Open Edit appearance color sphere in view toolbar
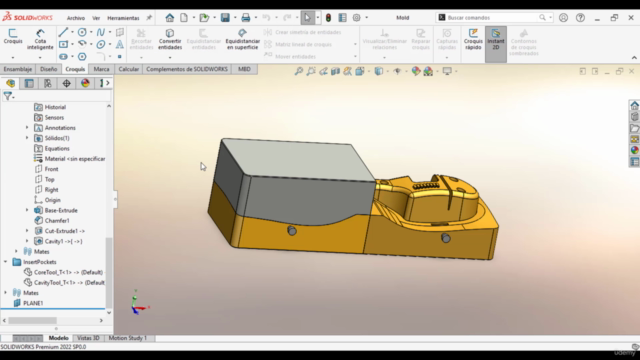The height and width of the screenshot is (360, 640). pyautogui.click(x=416, y=71)
